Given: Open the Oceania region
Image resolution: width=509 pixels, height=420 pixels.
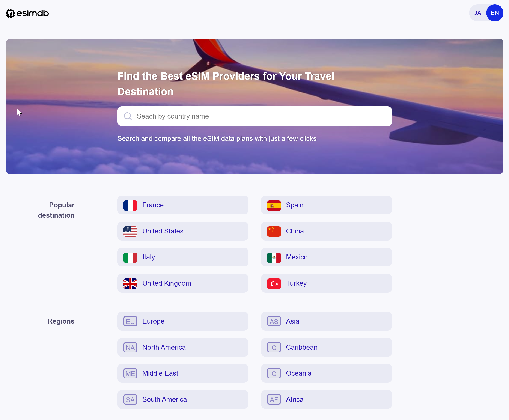Looking at the screenshot, I should 326,373.
